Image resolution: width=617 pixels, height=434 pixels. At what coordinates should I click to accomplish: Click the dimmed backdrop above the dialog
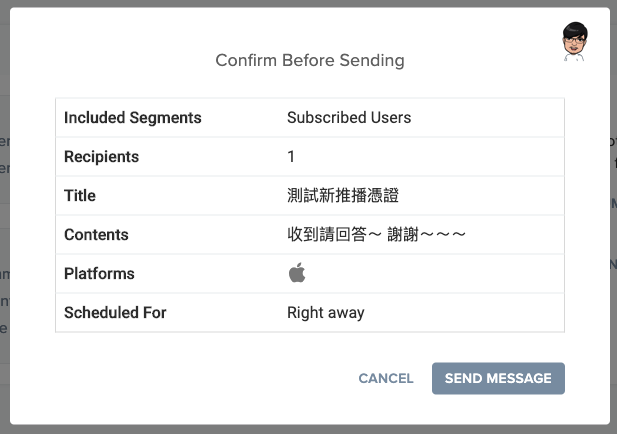coord(300,3)
